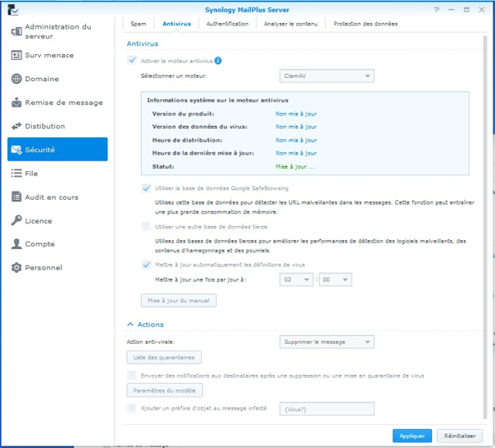Screen dimensions: 495x448
Task: Enable the other third-party database checkbox
Action: (146, 227)
